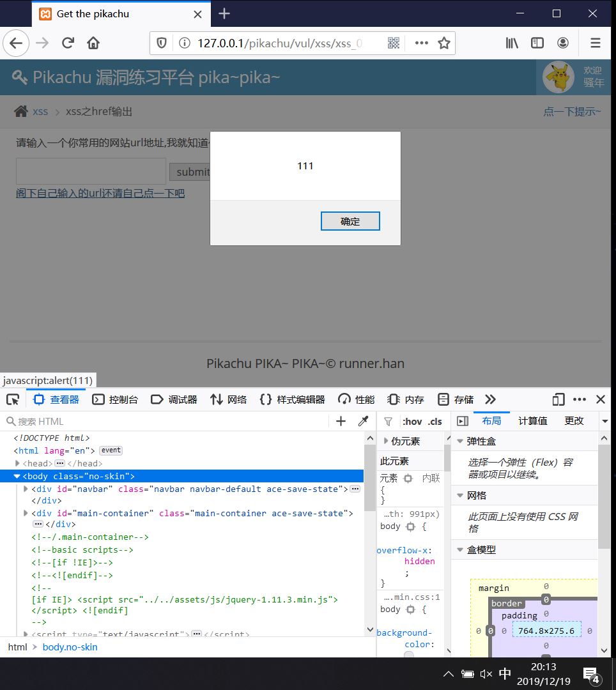Image resolution: width=616 pixels, height=690 pixels.
Task: Collapse the 盒模型 box model section
Action: tap(460, 550)
